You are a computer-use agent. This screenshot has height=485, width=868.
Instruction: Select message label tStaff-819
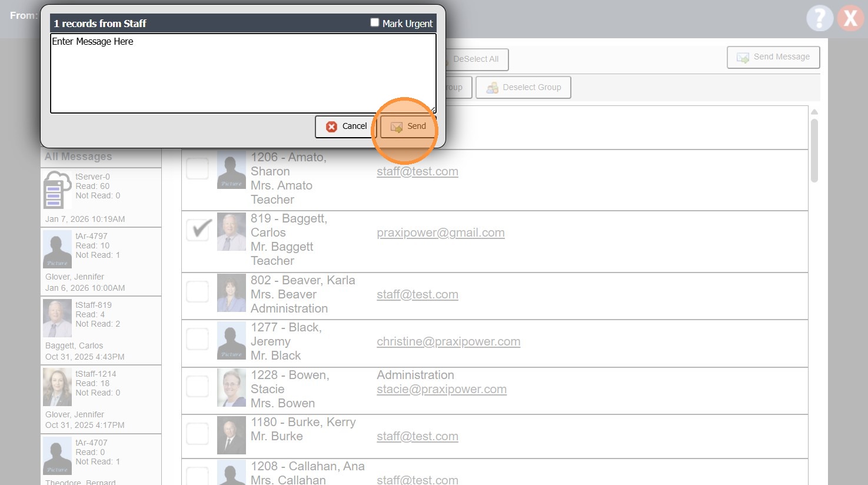click(x=94, y=305)
